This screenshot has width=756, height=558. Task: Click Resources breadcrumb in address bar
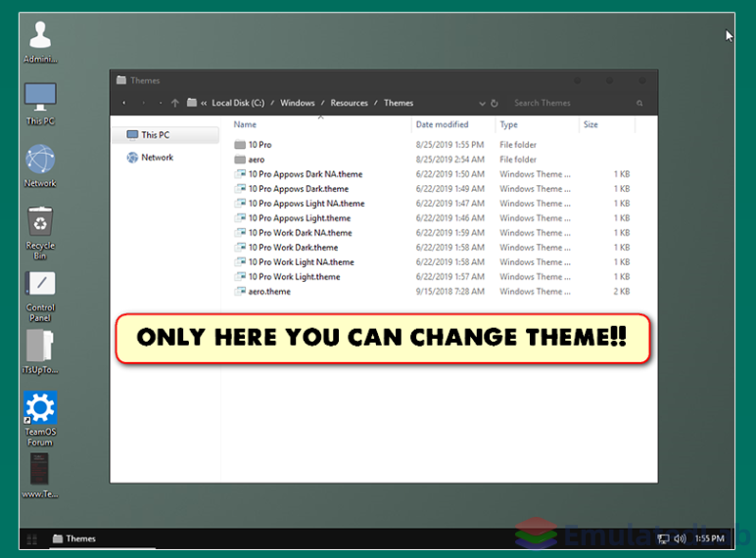[349, 103]
